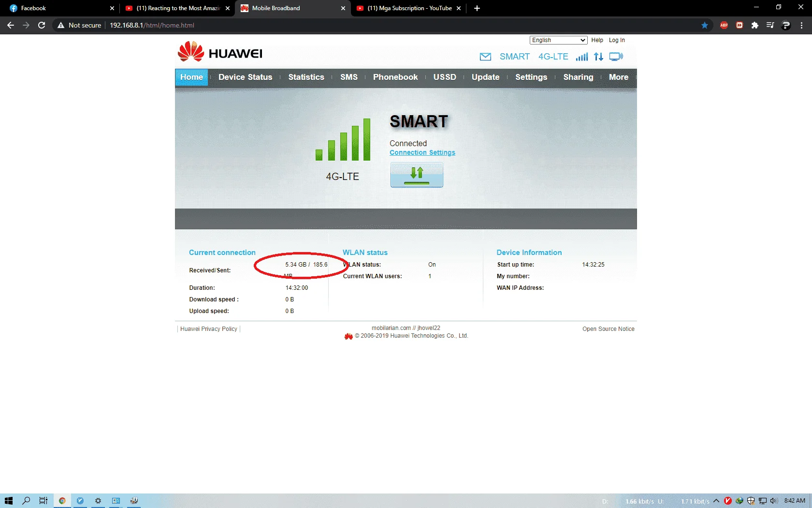Open the media control queue icon

[x=770, y=25]
